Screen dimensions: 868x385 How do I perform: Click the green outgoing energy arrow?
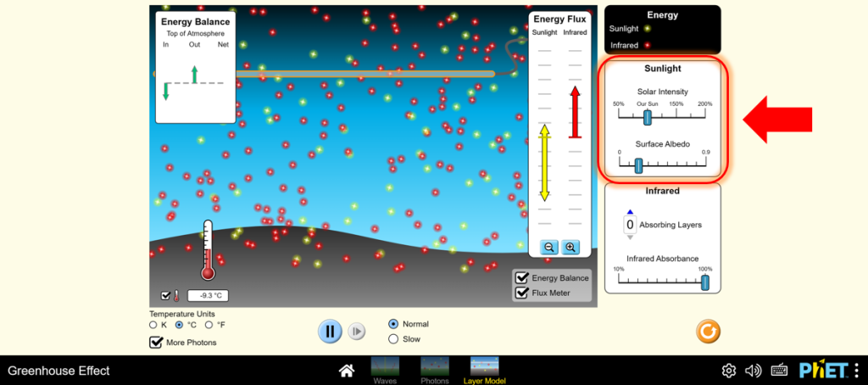point(194,75)
